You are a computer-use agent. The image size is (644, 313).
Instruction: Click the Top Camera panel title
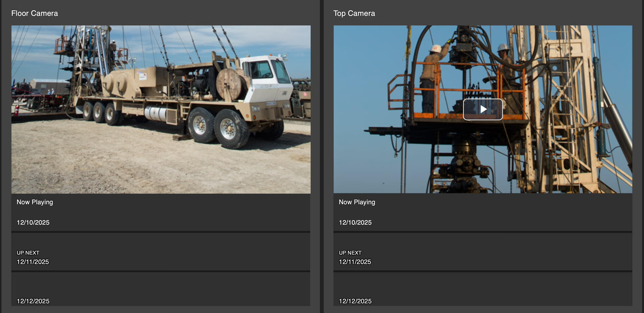click(x=354, y=13)
